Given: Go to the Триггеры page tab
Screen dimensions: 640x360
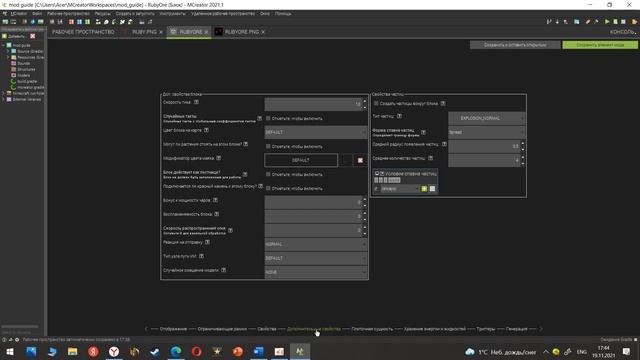Looking at the screenshot, I should click(485, 329).
